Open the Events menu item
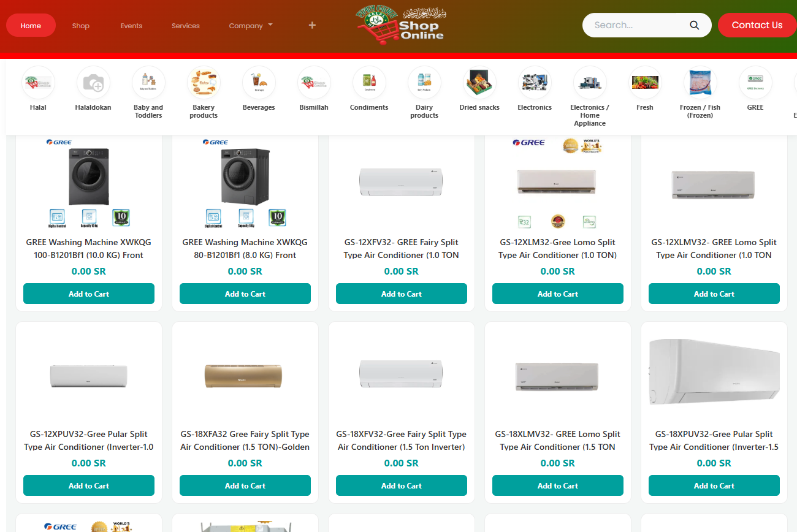This screenshot has height=532, width=797. [x=131, y=26]
